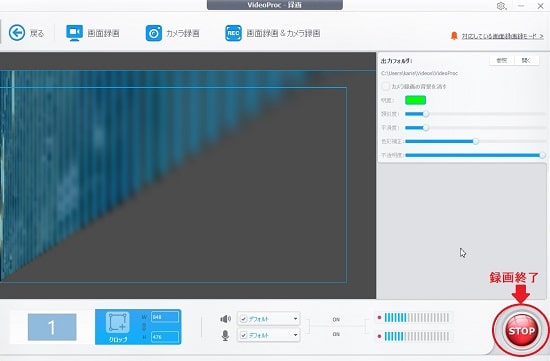
Task: Click the 開く open-folder button
Action: coord(526,60)
